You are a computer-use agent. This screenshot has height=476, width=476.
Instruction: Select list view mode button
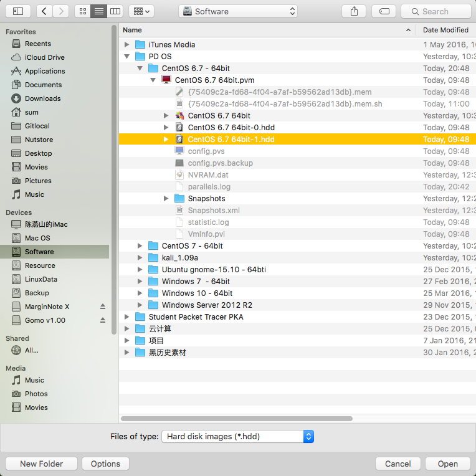pyautogui.click(x=99, y=12)
